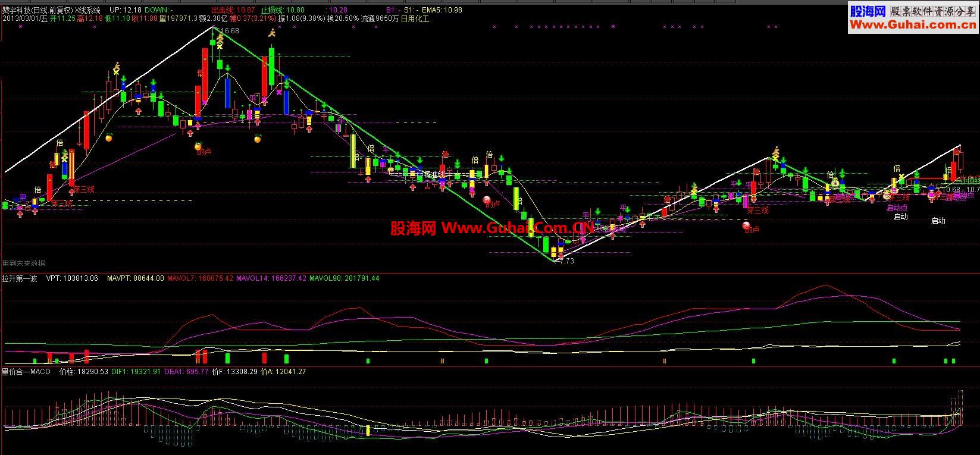The image size is (980, 455).
Task: Click the S1: - signal label
Action: pyautogui.click(x=412, y=10)
